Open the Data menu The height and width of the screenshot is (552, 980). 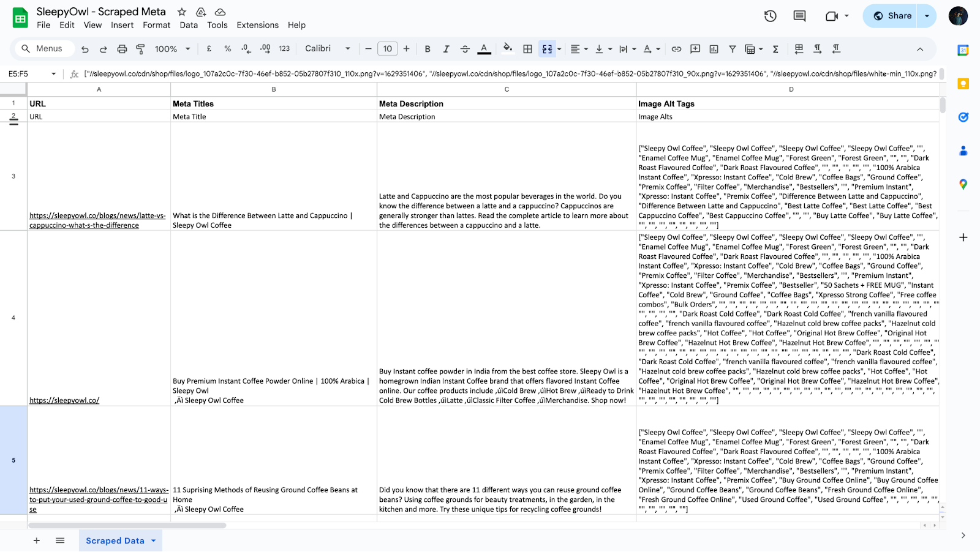point(189,25)
